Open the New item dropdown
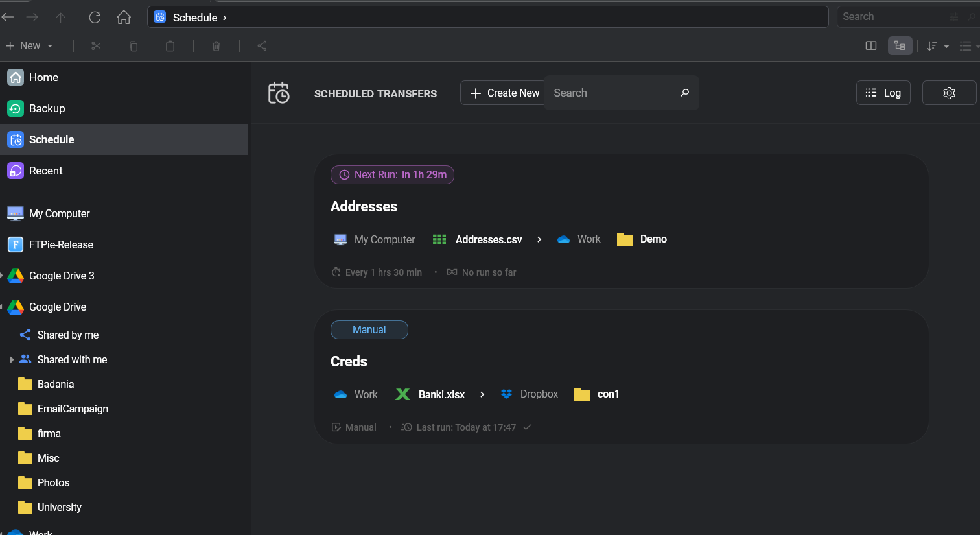Screen dimensions: 980x535 (x=30, y=45)
